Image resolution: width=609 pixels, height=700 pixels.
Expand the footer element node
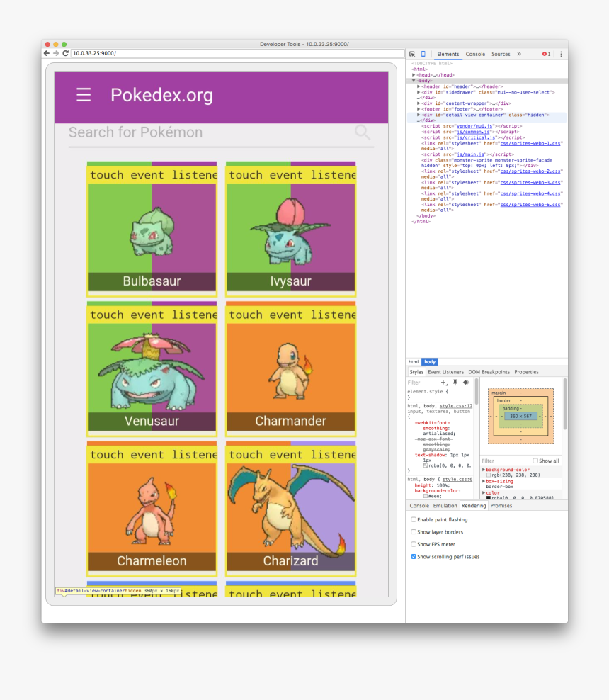[419, 109]
